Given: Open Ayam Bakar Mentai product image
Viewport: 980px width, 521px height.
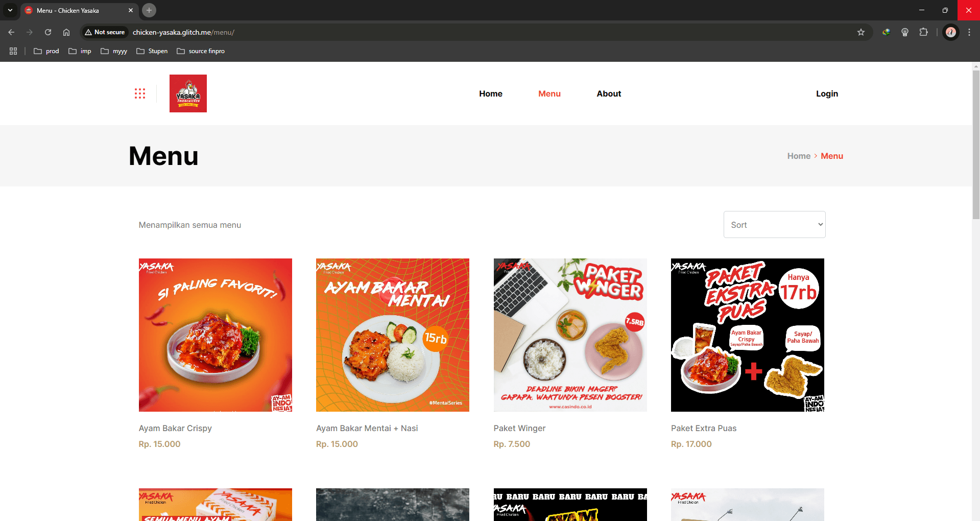Looking at the screenshot, I should pyautogui.click(x=393, y=335).
